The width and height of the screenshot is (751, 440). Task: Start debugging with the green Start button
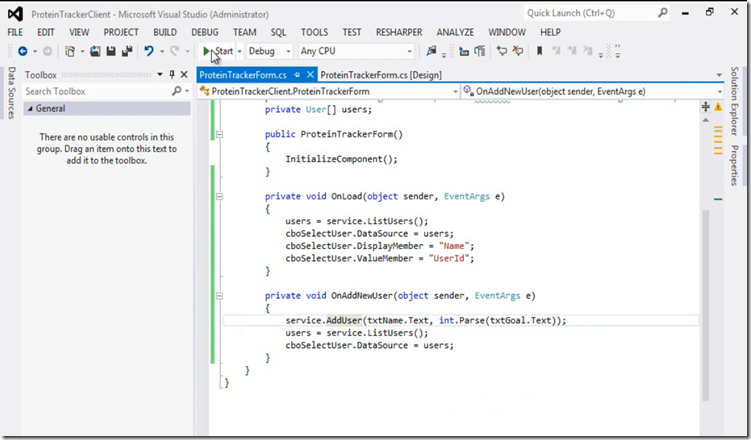217,51
